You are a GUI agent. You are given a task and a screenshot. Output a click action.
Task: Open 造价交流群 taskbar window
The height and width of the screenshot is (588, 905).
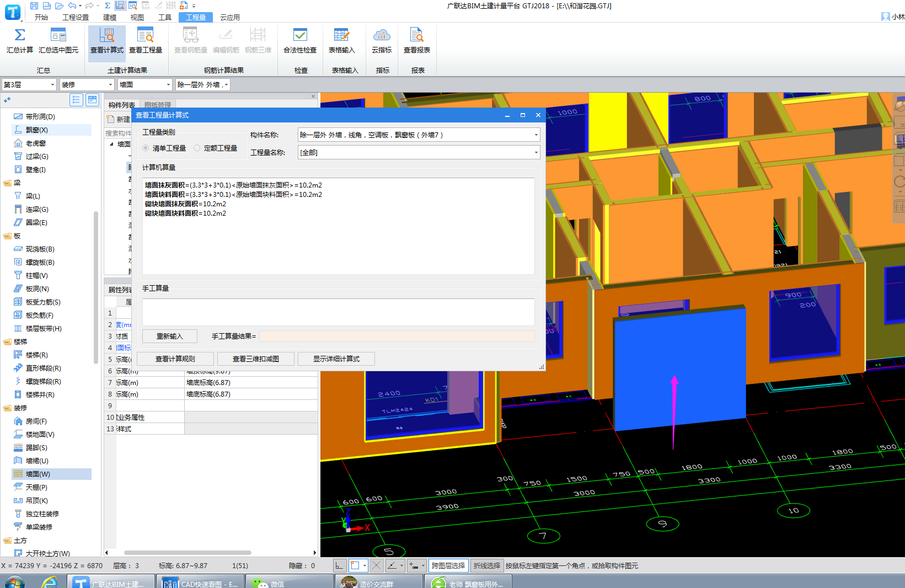tap(379, 583)
